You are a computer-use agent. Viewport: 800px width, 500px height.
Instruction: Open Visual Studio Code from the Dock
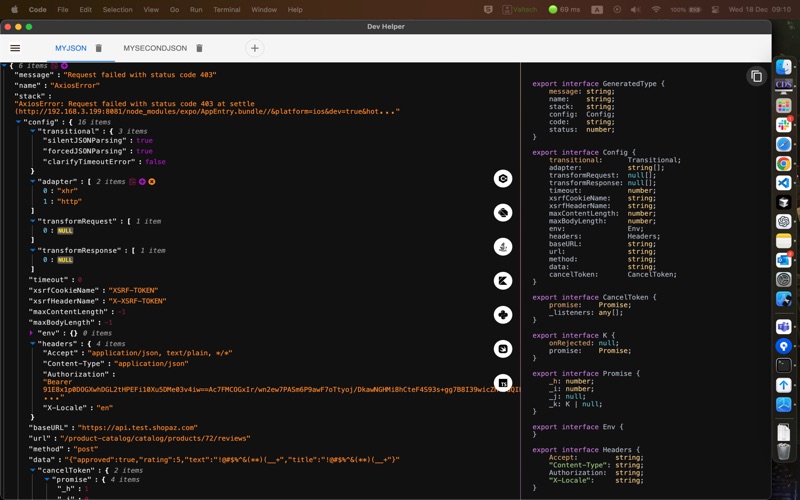(x=784, y=183)
